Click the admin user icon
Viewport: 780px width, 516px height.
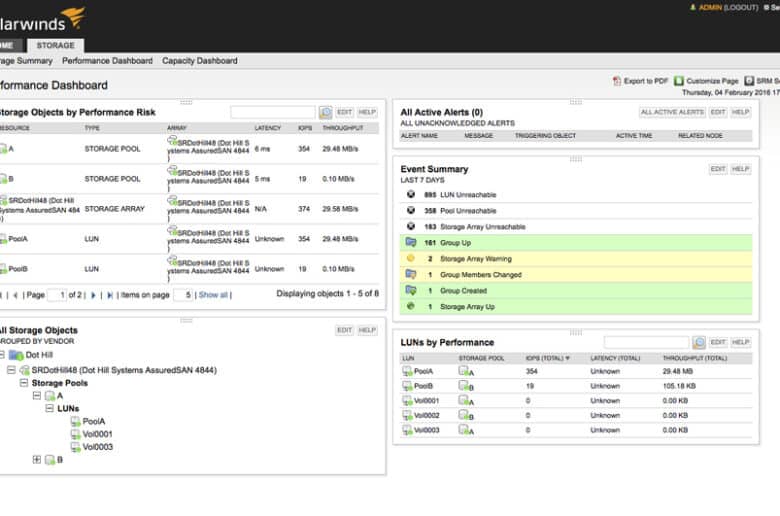(692, 7)
